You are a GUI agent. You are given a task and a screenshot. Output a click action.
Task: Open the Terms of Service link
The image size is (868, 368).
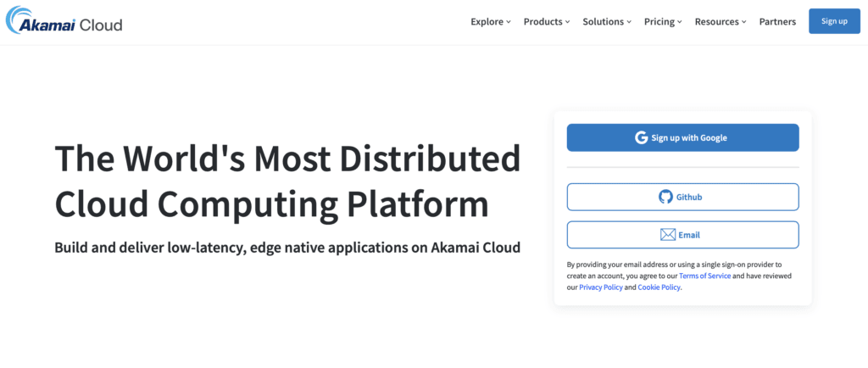click(704, 276)
